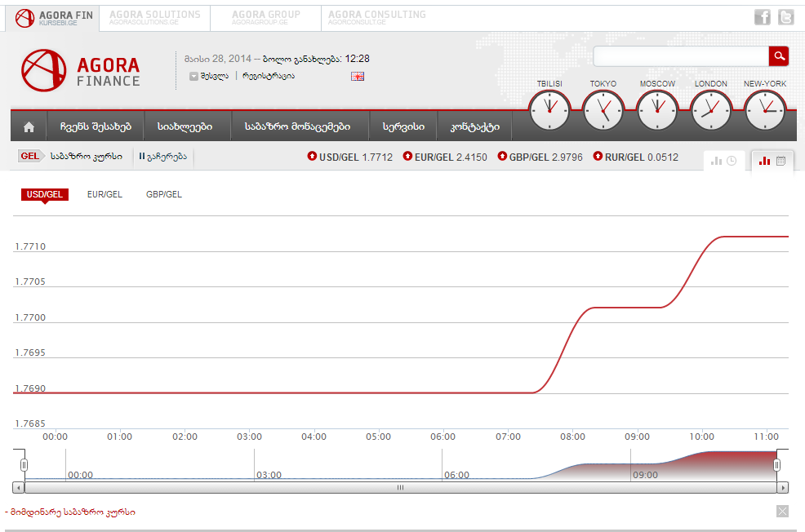Click the Tbilisi clock

[549, 110]
